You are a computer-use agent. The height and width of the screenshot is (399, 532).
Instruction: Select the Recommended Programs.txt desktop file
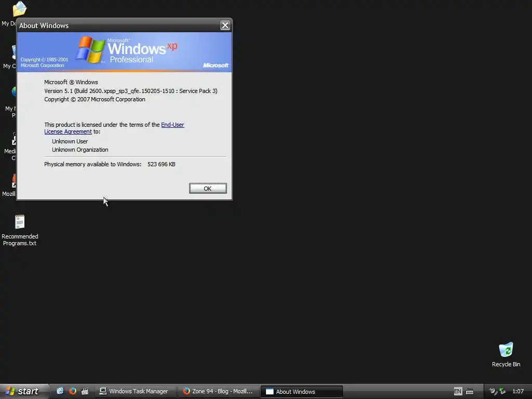pyautogui.click(x=20, y=230)
